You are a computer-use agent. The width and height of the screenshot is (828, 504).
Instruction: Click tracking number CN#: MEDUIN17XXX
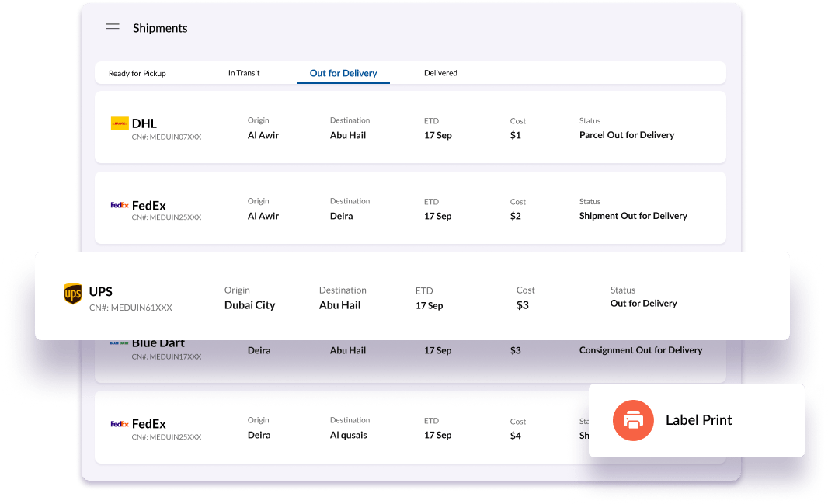click(x=166, y=356)
